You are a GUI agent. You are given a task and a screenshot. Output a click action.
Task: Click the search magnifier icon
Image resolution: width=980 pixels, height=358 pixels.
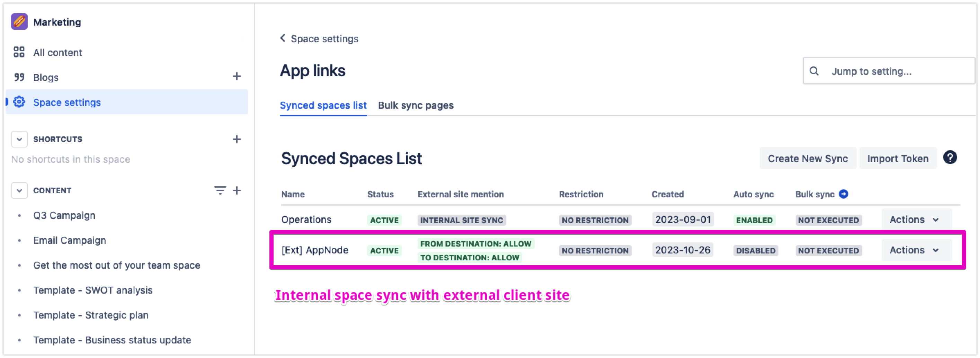(814, 71)
